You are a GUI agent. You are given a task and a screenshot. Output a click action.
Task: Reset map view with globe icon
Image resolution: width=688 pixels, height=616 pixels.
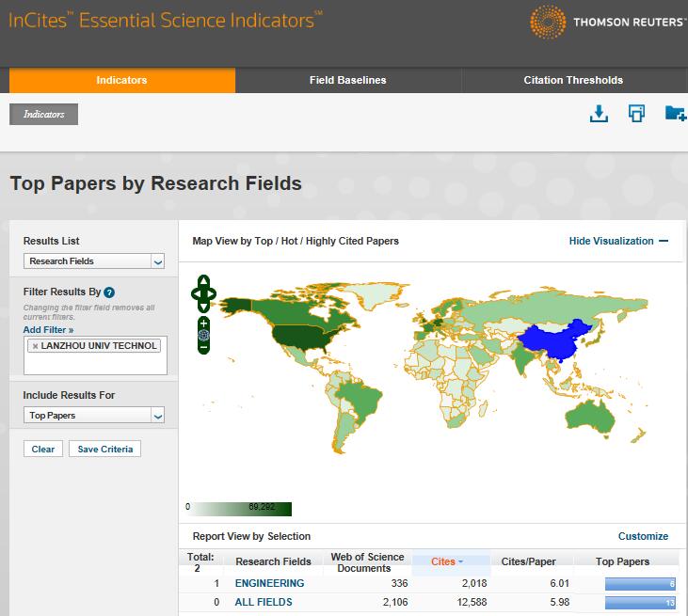click(204, 335)
